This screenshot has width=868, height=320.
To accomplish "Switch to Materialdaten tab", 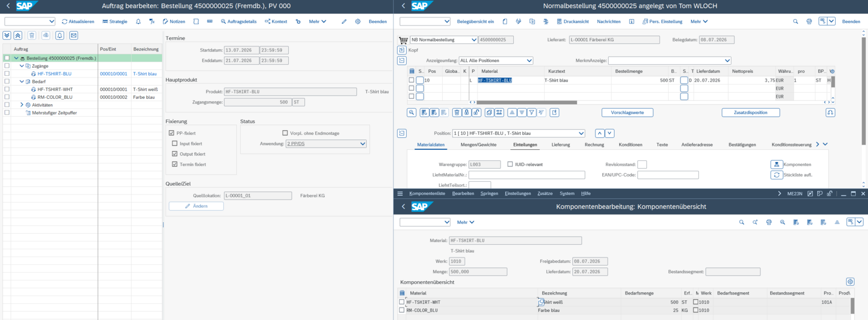I will (431, 145).
